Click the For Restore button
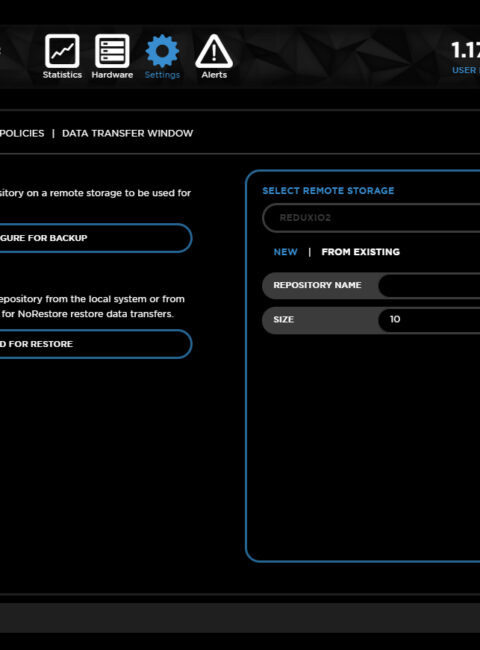This screenshot has height=650, width=480. click(96, 344)
